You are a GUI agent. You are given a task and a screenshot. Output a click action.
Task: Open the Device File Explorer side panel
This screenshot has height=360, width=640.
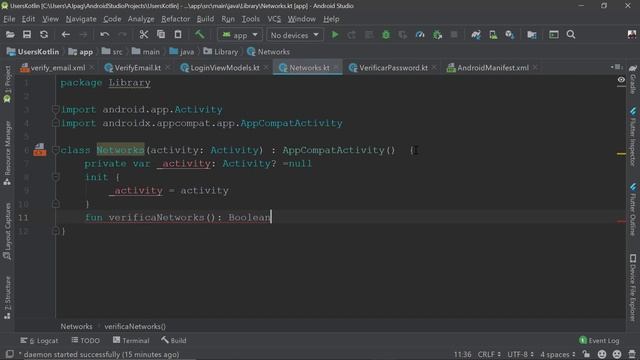633,288
